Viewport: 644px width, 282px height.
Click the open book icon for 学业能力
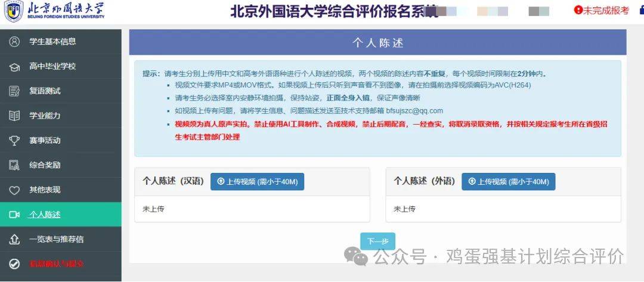14,116
